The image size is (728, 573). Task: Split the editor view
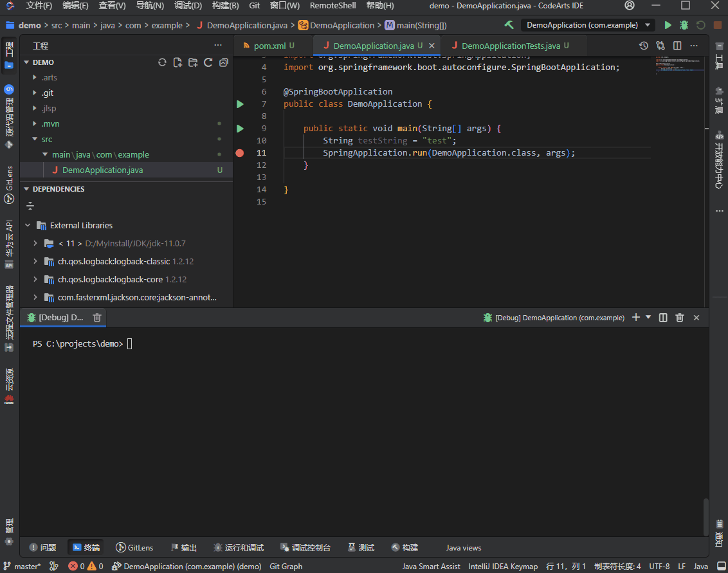coord(677,46)
